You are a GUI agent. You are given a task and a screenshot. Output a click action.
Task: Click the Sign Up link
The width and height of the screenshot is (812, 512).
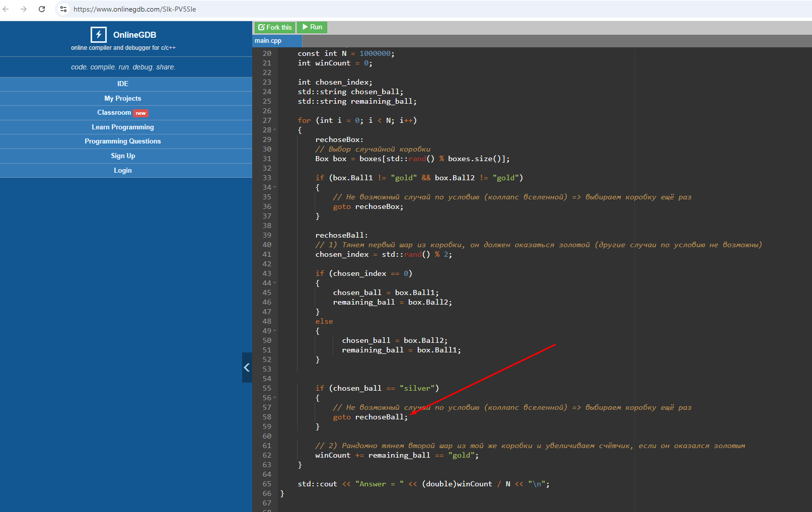point(123,156)
